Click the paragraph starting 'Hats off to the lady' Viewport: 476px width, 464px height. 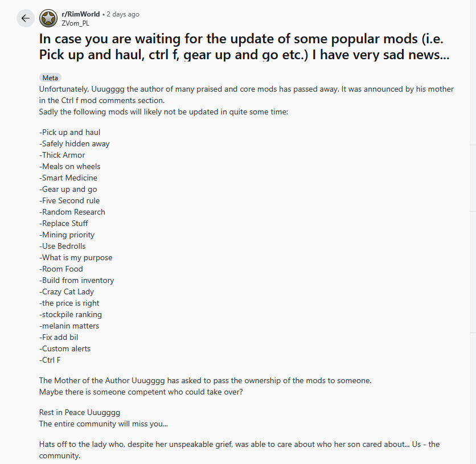(x=239, y=450)
